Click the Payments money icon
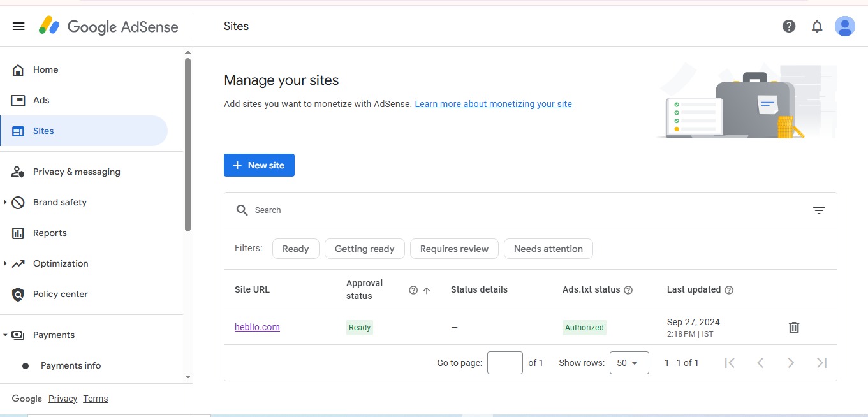868x417 pixels. 18,335
